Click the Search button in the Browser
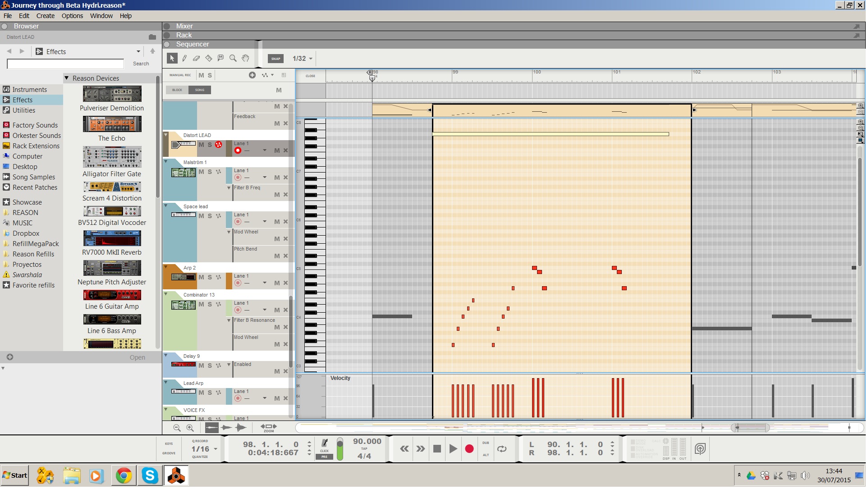 [x=141, y=64]
